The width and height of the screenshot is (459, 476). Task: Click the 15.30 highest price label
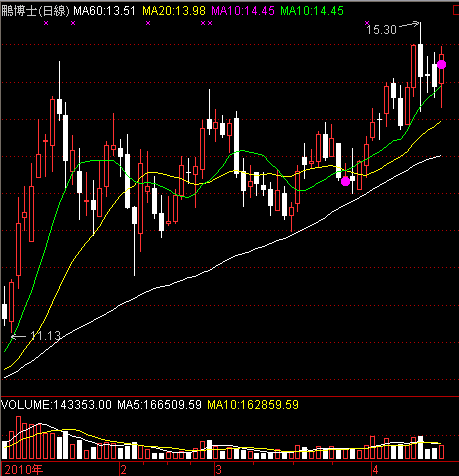click(381, 30)
